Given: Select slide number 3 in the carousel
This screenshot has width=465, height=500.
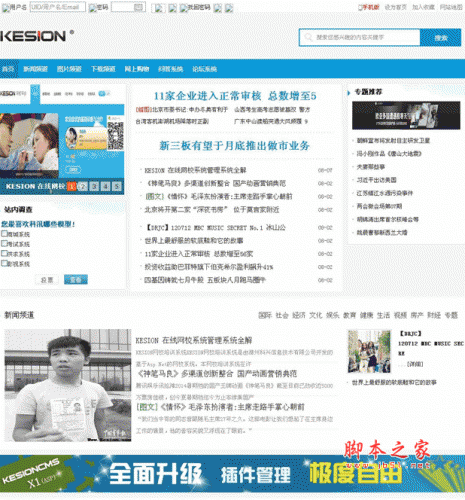Looking at the screenshot, I should point(94,186).
